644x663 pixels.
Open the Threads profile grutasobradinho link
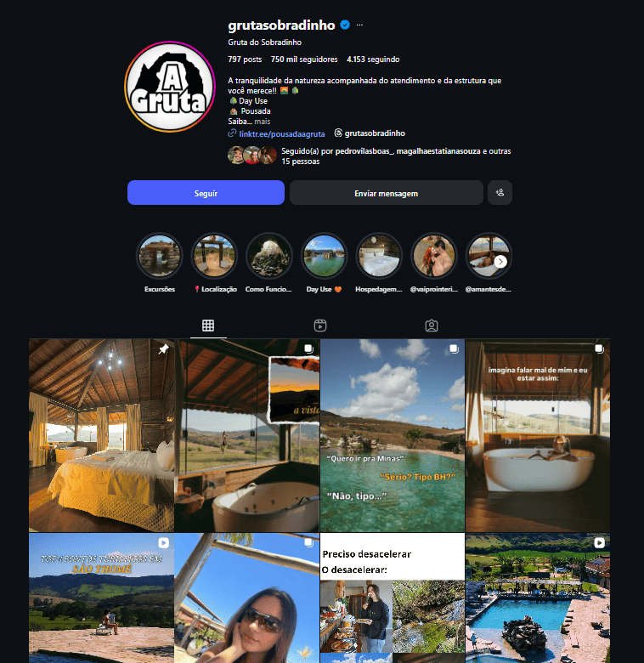(370, 133)
